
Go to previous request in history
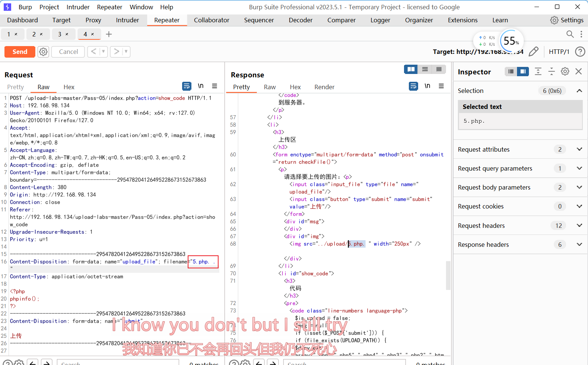click(94, 52)
